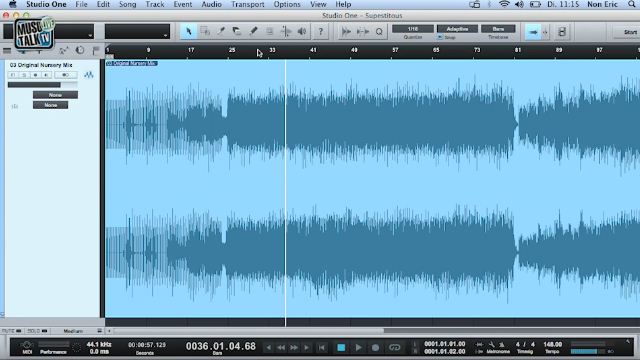Select the Listen tool speaker icon
This screenshot has width=640, height=360.
302,31
